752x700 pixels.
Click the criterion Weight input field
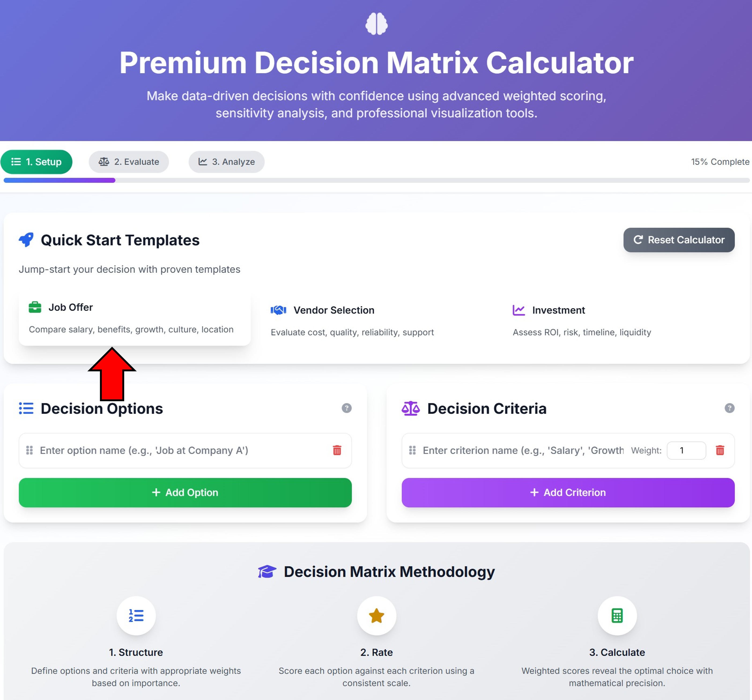686,450
